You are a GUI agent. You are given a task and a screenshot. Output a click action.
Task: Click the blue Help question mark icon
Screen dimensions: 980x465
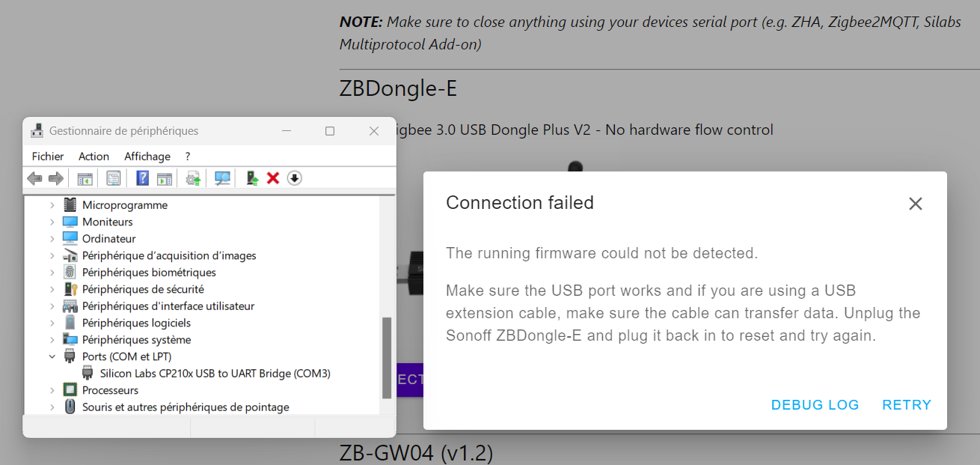(x=142, y=178)
